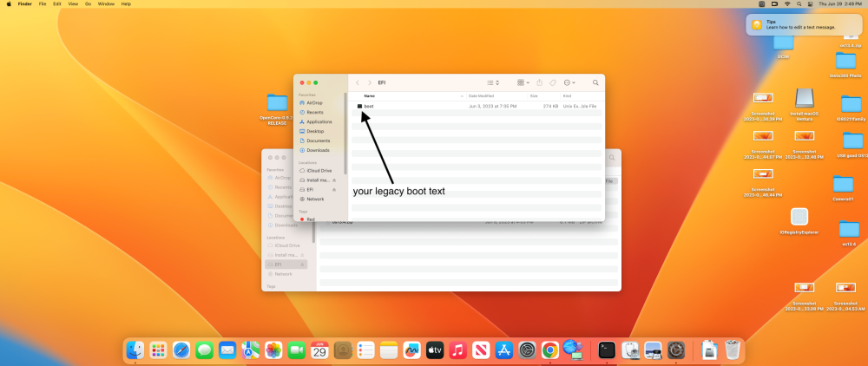868x366 pixels.
Task: Click the search icon in back Finder window
Action: 612,158
